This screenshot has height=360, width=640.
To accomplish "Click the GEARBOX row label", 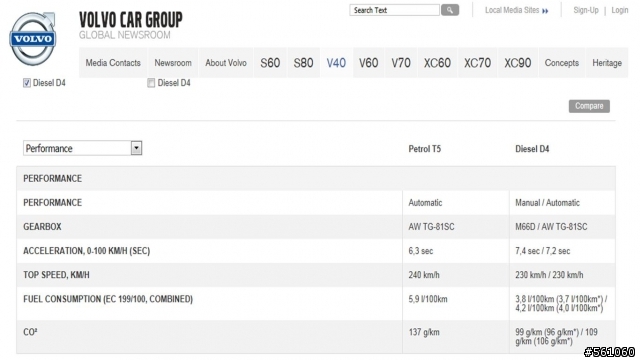I will tap(42, 227).
